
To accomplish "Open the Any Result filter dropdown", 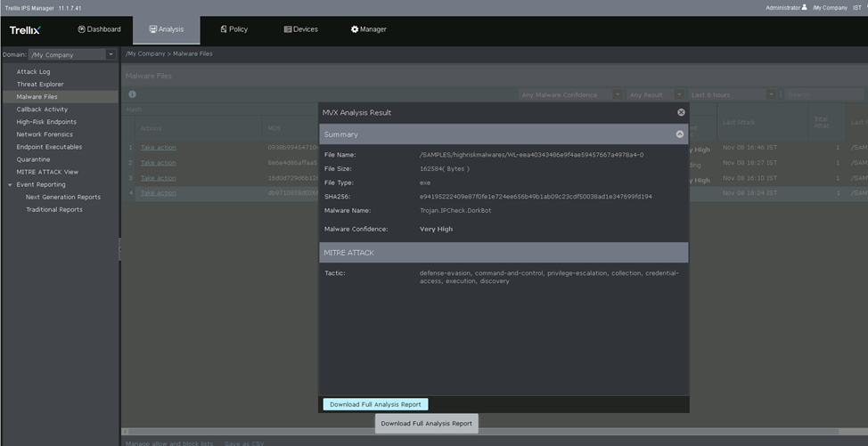I will [x=655, y=94].
